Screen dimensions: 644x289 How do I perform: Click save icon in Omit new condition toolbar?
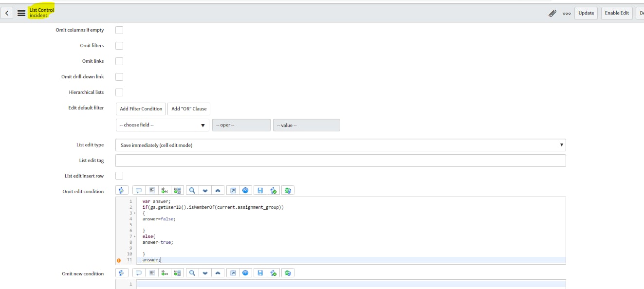[x=260, y=273]
